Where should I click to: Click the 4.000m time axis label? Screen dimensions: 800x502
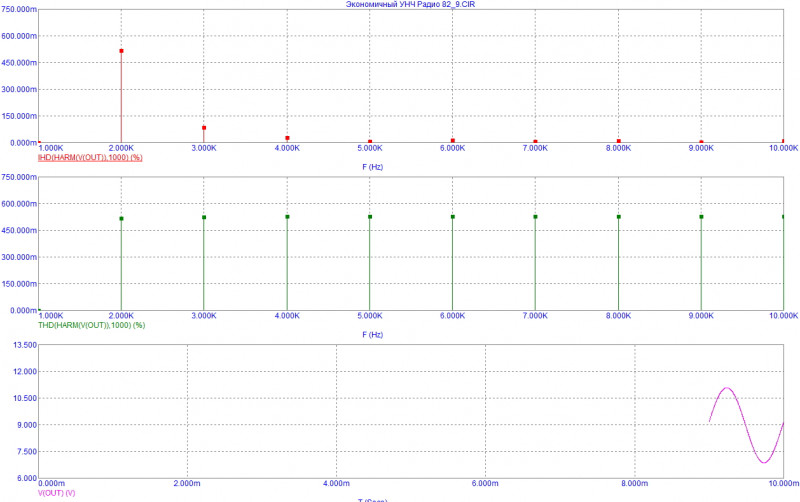[x=336, y=483]
